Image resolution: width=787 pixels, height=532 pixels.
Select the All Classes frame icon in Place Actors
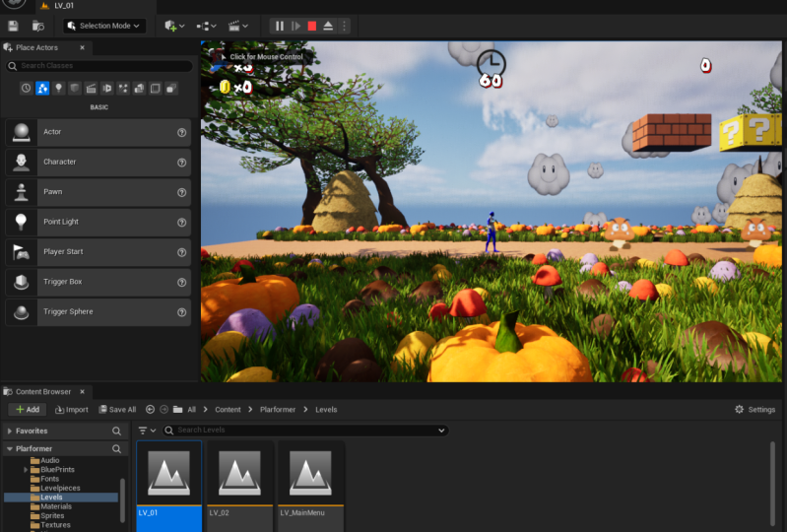[155, 89]
